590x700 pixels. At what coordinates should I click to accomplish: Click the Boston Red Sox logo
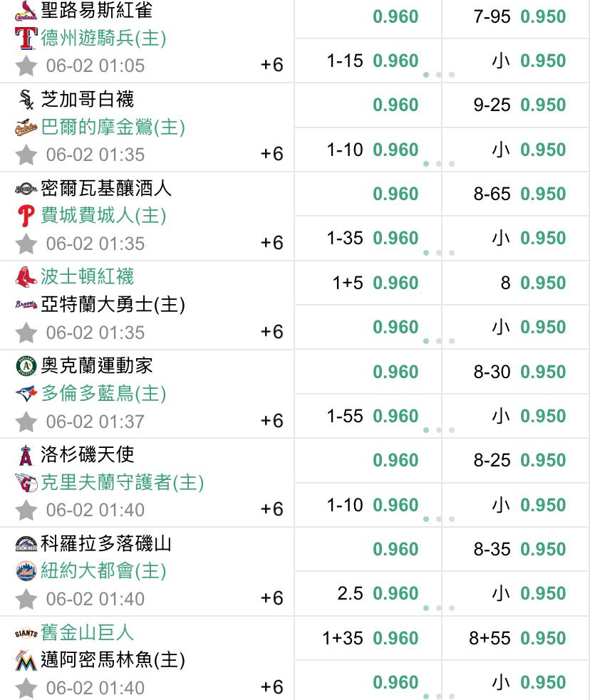26,277
